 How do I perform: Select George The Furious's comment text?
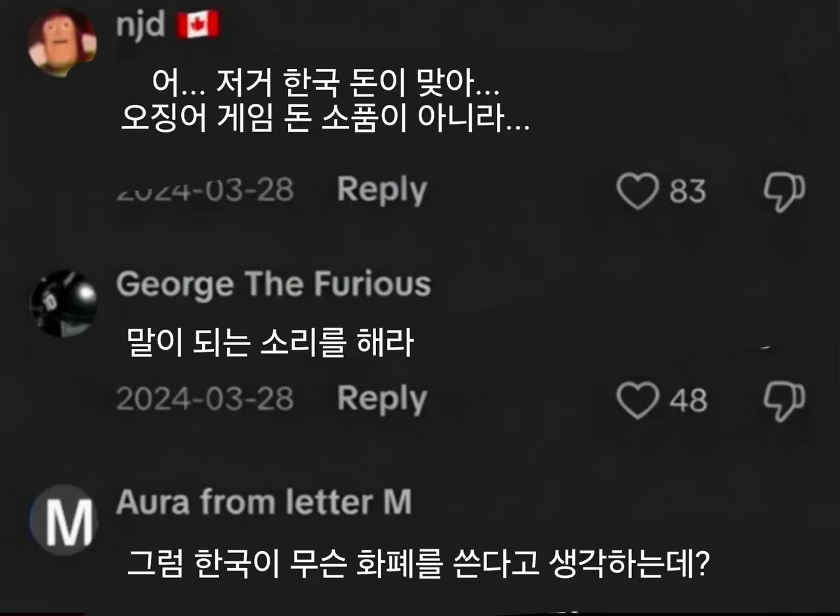point(270,343)
